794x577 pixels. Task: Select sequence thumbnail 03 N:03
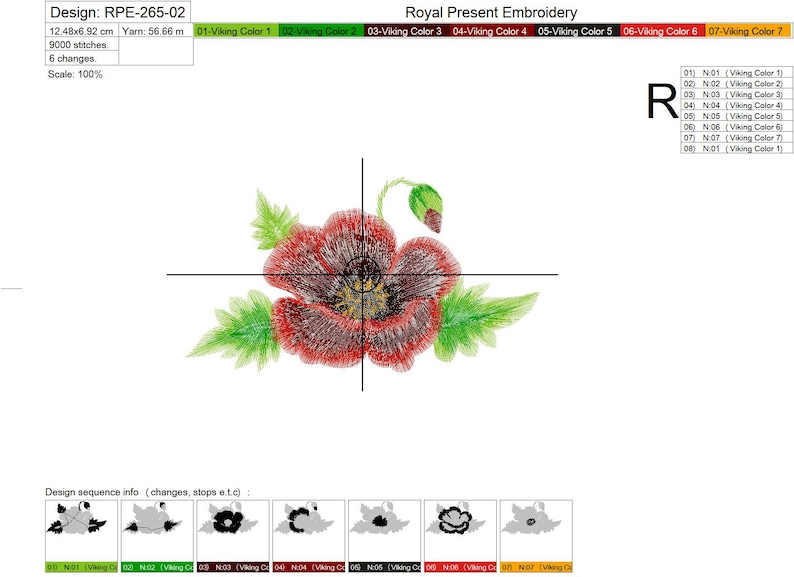pyautogui.click(x=233, y=536)
